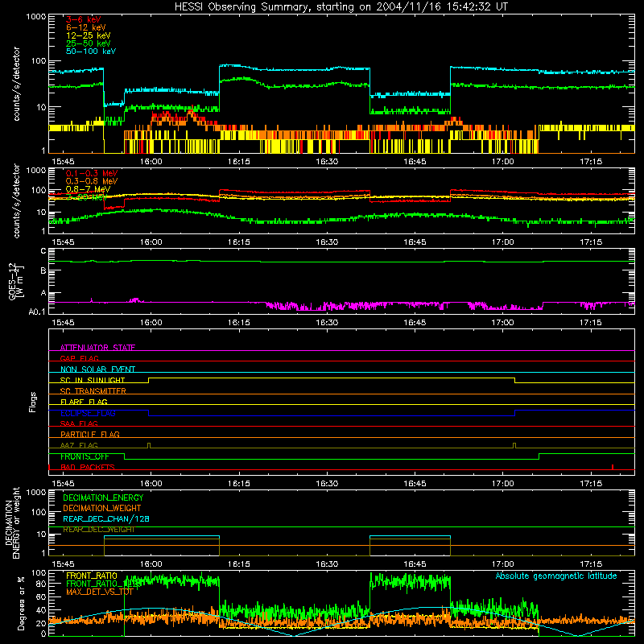
Task: Click the REAR_DEC_CHAN/128 legend label
Action: (106, 518)
